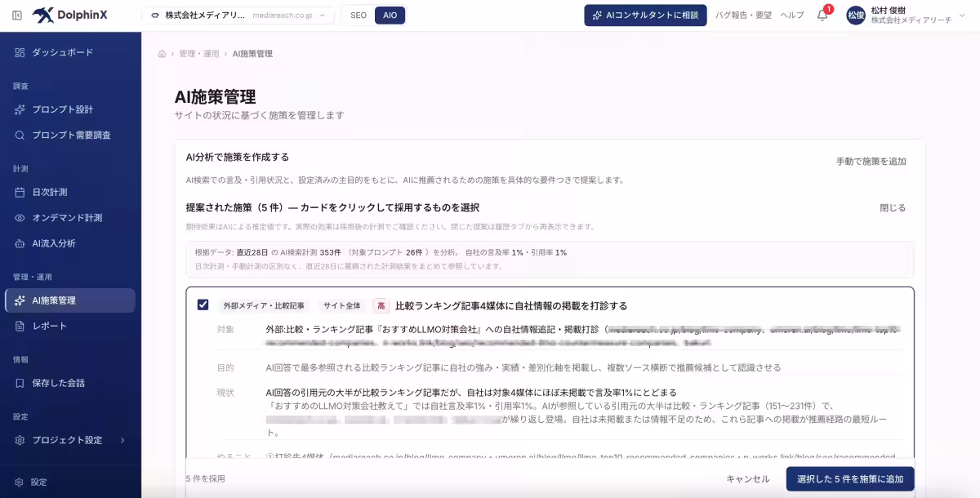Viewport: 980px width, 498px height.
Task: Select AI施策管理 in sidebar
Action: (x=70, y=300)
